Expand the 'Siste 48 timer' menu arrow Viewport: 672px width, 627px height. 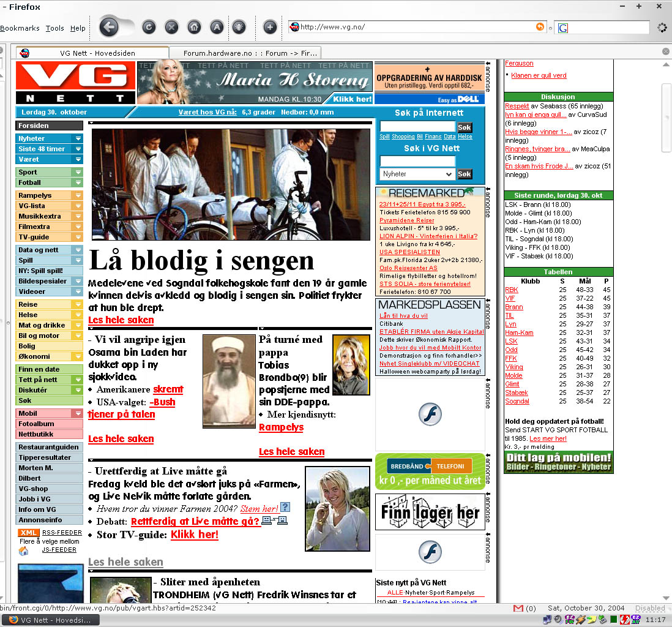[x=78, y=149]
